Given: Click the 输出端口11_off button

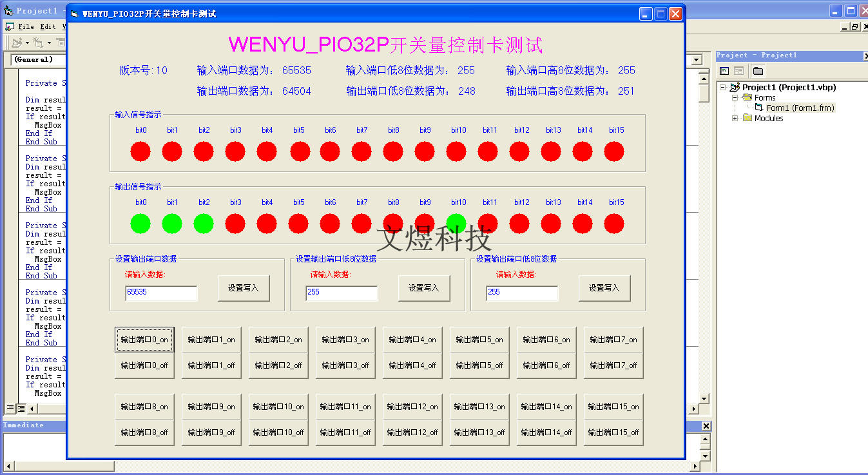Looking at the screenshot, I should [x=345, y=432].
